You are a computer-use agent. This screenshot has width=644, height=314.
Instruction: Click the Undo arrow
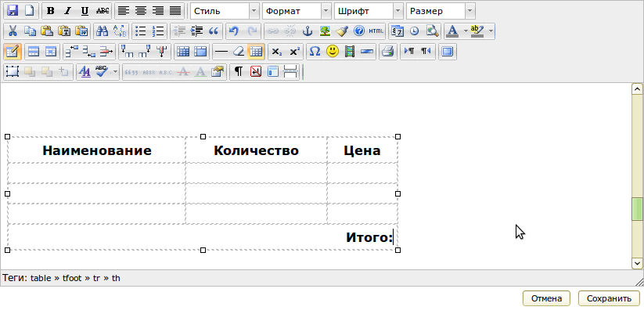click(x=234, y=31)
